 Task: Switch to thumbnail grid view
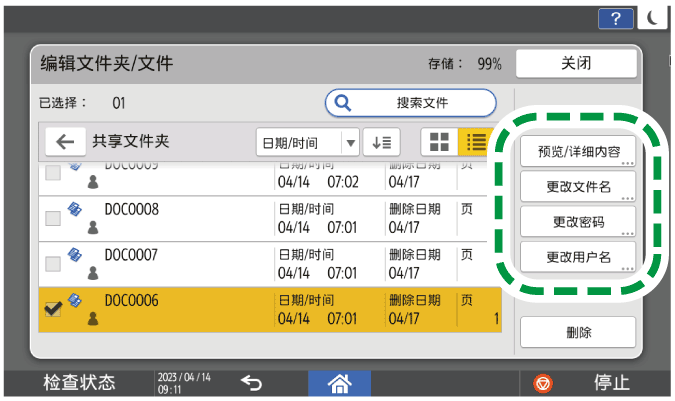coord(438,142)
